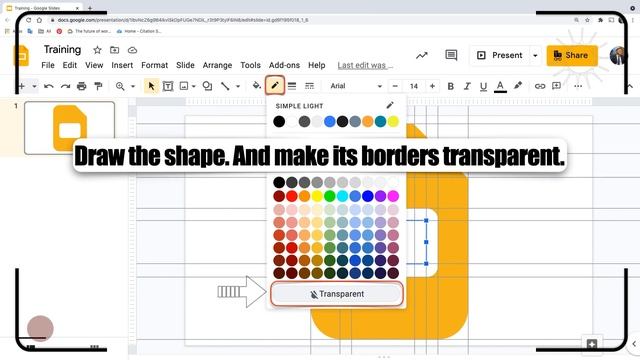Expand the zoom level dropdown arrow
The width and height of the screenshot is (640, 360).
click(x=133, y=87)
